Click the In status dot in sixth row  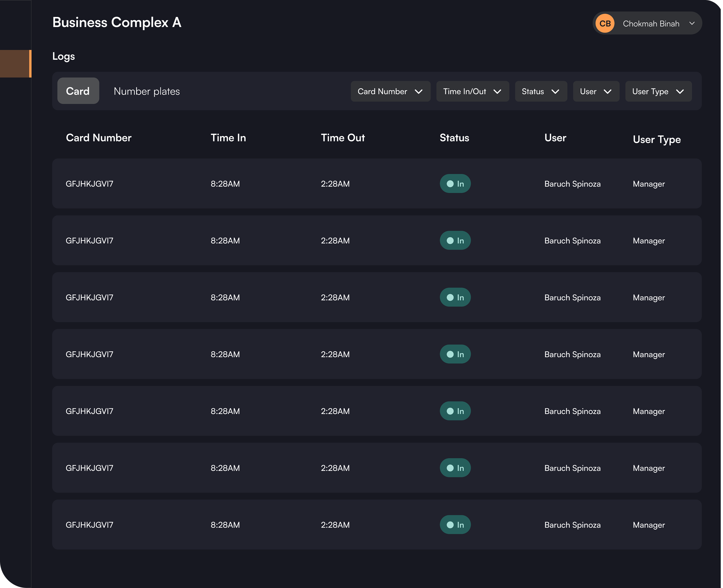coord(450,468)
